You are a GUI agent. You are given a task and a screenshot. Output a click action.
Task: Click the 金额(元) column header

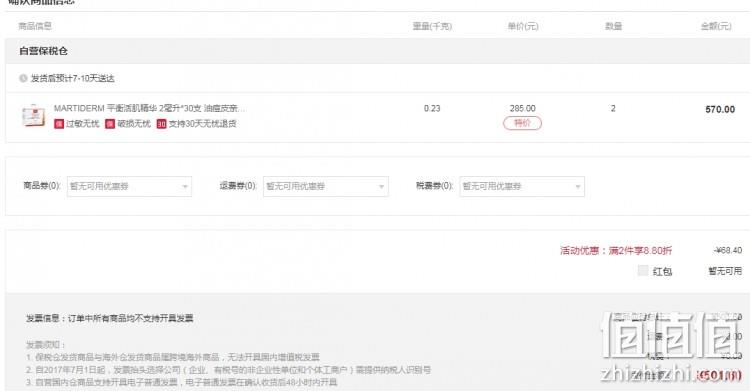click(716, 26)
